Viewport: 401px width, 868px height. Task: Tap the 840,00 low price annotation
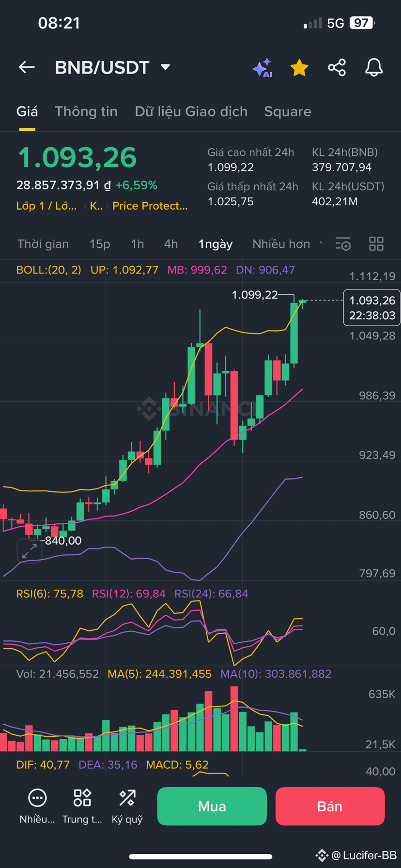(63, 541)
